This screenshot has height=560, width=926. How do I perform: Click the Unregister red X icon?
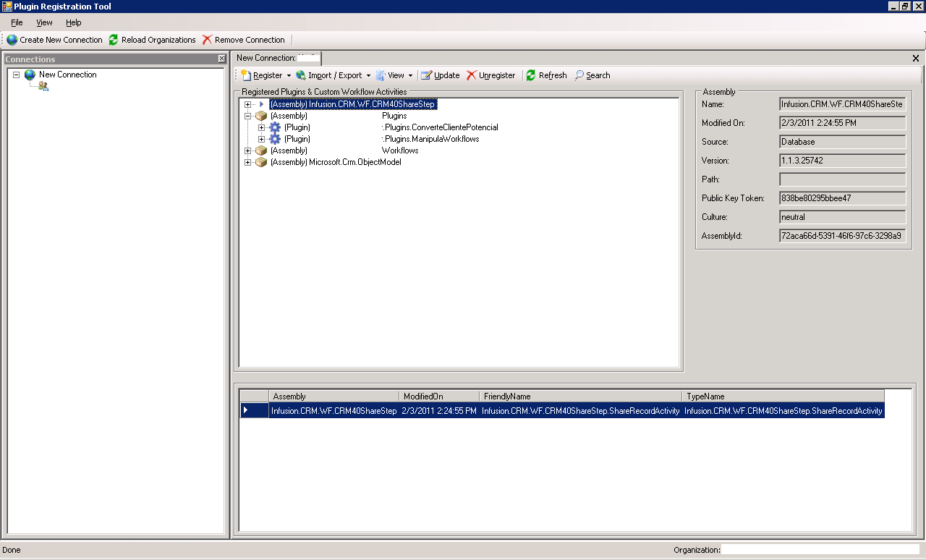pyautogui.click(x=472, y=75)
